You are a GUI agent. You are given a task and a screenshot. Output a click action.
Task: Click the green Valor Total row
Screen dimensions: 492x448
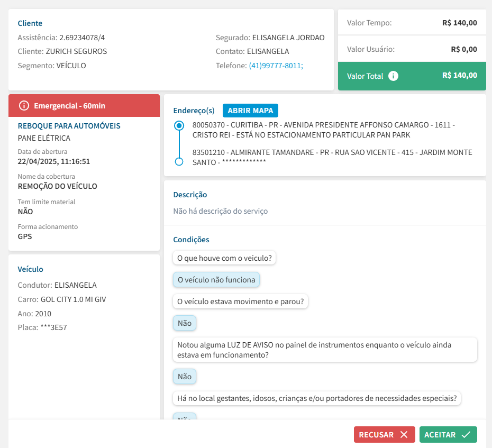coord(412,76)
